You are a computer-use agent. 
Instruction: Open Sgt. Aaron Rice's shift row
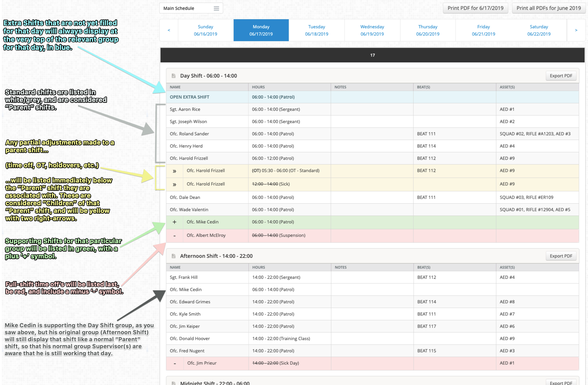point(373,109)
